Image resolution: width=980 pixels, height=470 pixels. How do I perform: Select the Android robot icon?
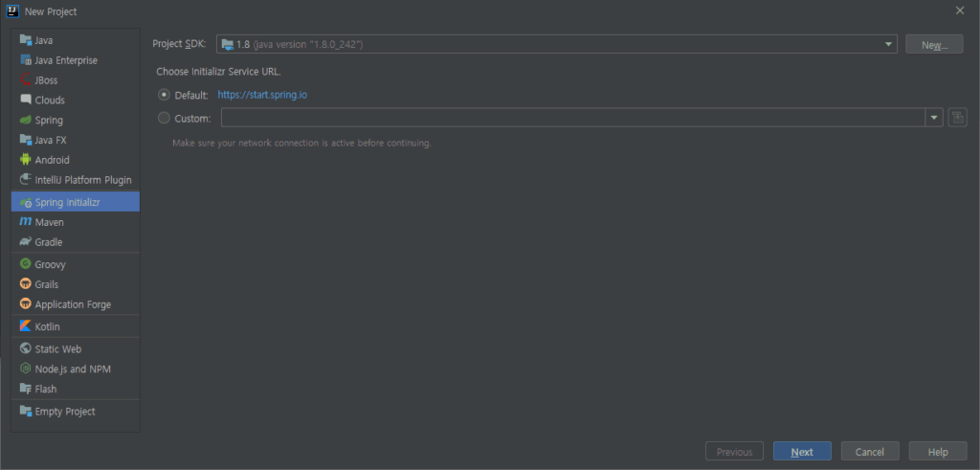(x=26, y=159)
